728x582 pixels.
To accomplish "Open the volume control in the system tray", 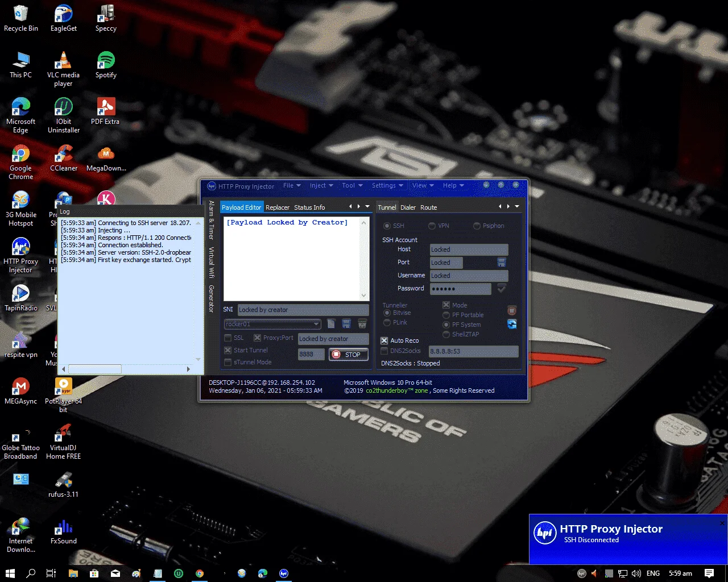I will (x=636, y=573).
